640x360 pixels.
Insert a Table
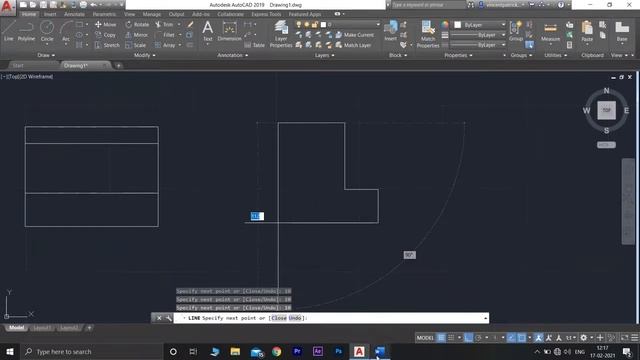(255, 45)
